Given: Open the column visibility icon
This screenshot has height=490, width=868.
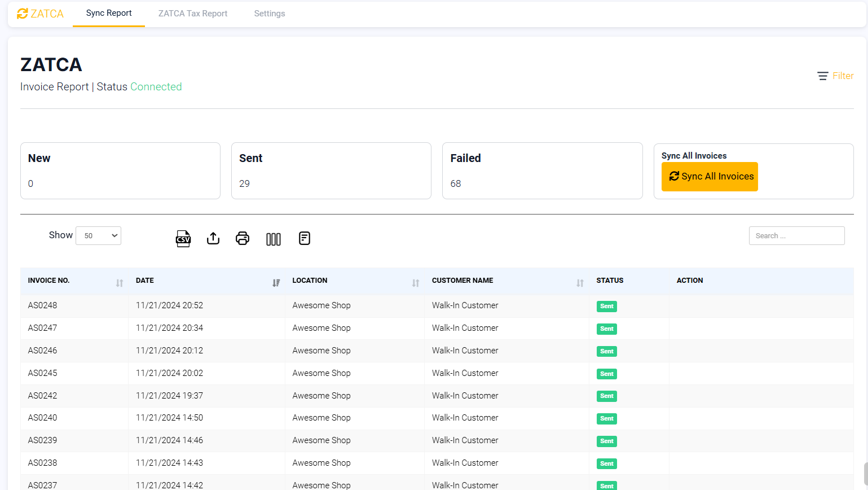Looking at the screenshot, I should 273,238.
